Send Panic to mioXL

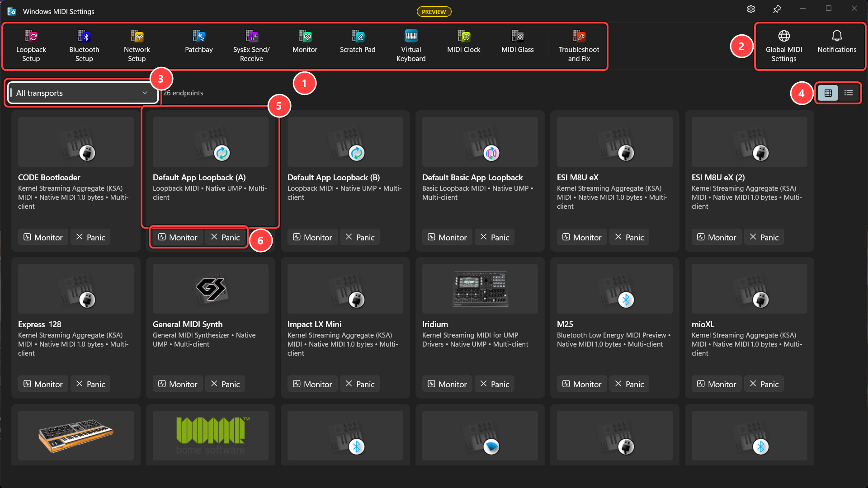click(x=764, y=384)
